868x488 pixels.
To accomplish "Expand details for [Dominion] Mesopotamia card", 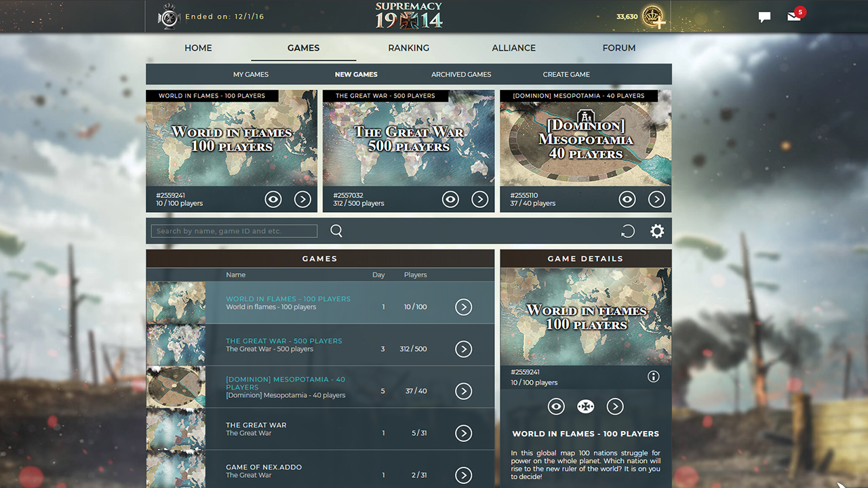I will (656, 199).
